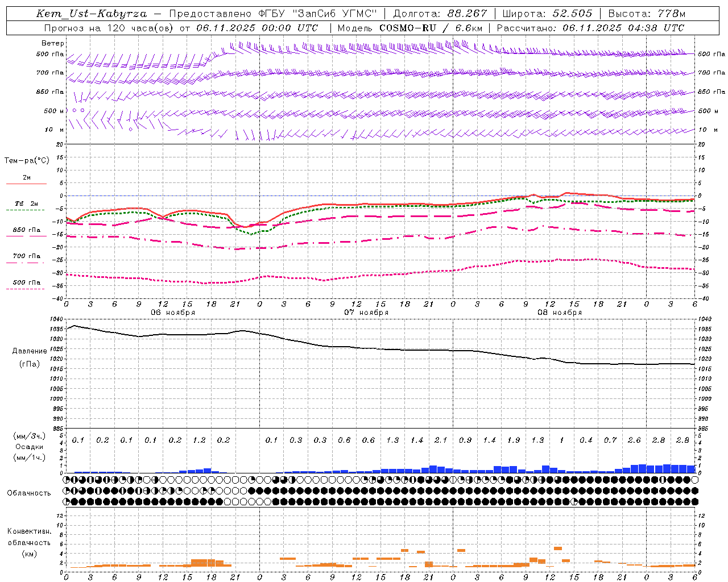The width and height of the screenshot is (728, 582).
Task: Click the red line sample under 2м legend
Action: (26, 184)
